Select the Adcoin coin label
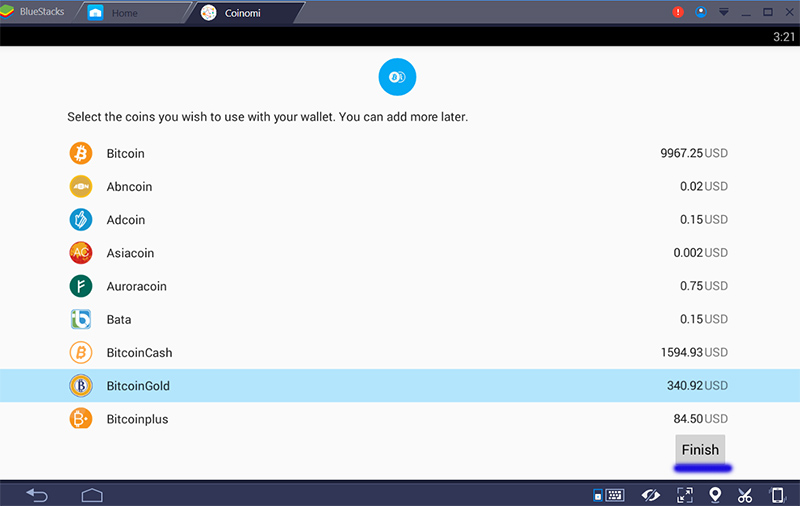This screenshot has height=506, width=800. tap(126, 220)
